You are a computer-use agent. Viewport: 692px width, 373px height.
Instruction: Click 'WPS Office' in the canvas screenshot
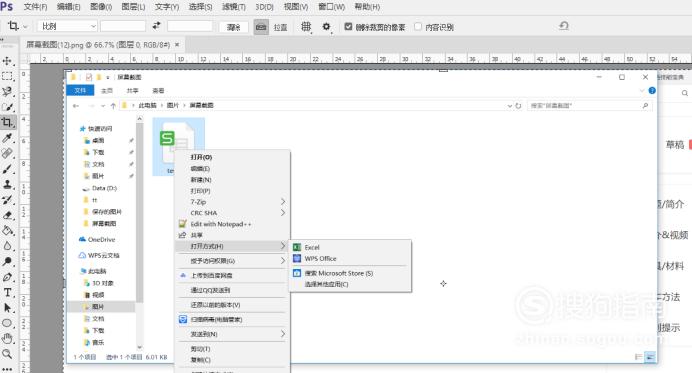coord(320,259)
